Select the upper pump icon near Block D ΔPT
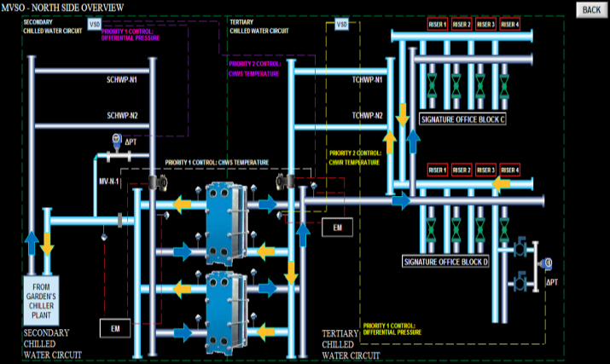610x364 pixels. point(520,249)
